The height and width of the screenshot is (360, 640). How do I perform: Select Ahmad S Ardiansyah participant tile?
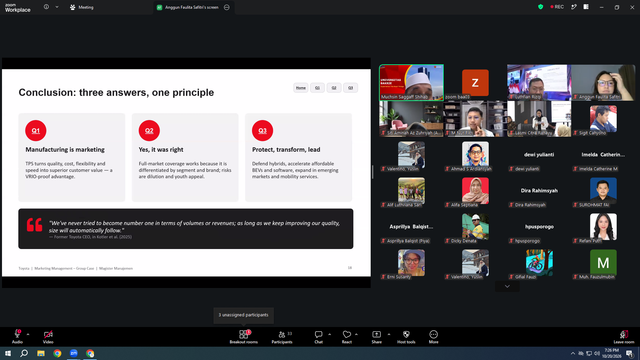[475, 155]
